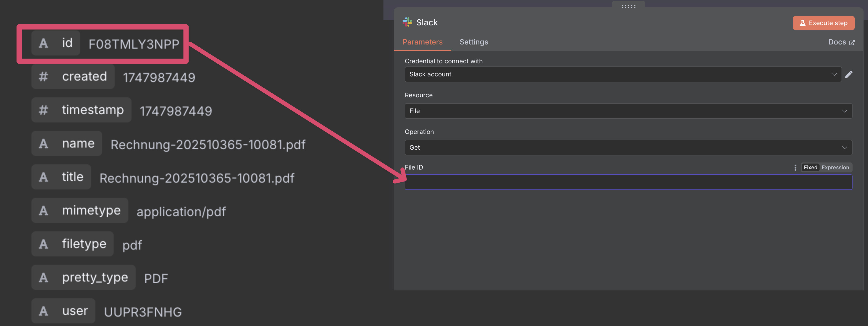This screenshot has width=868, height=326.
Task: Click the pretty_type value PDF
Action: 156,279
